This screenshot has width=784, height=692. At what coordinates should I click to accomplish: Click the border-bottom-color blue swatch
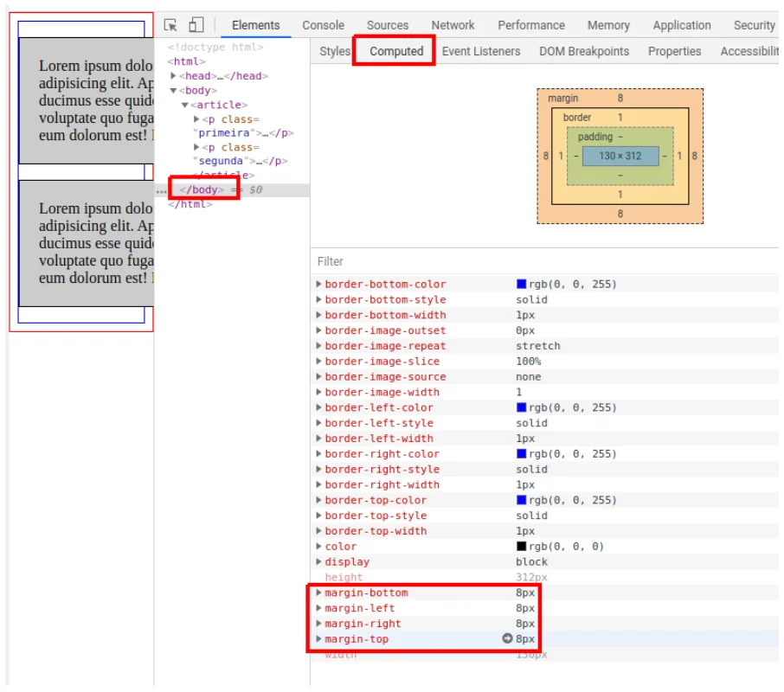521,284
